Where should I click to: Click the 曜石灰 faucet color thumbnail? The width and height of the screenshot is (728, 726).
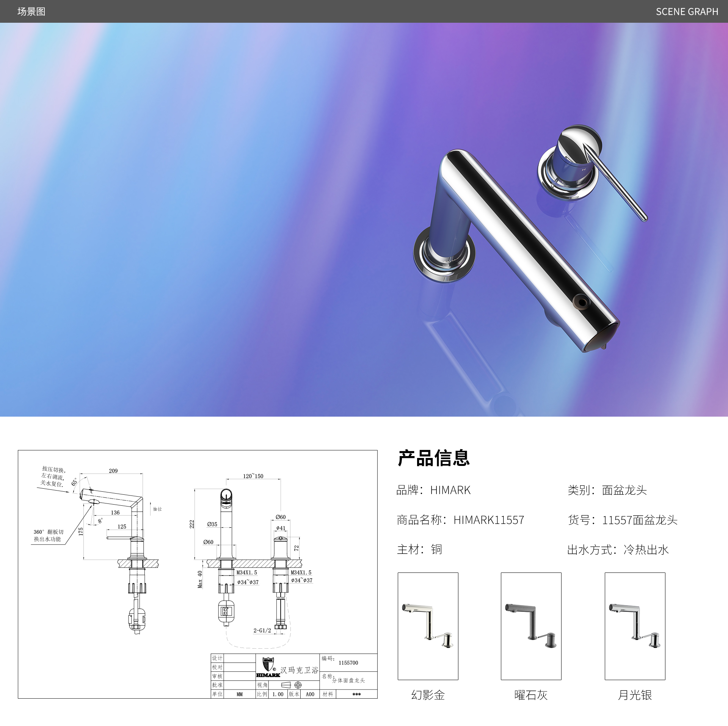(531, 626)
